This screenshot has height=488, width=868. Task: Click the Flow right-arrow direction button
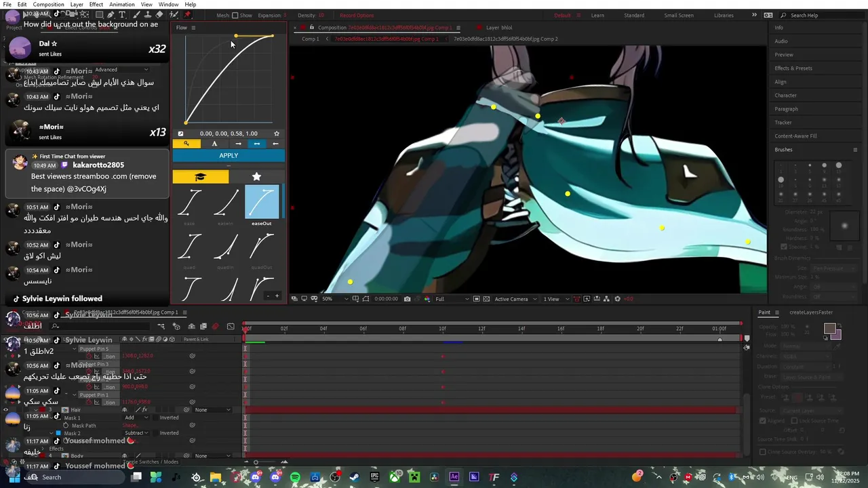coord(238,144)
